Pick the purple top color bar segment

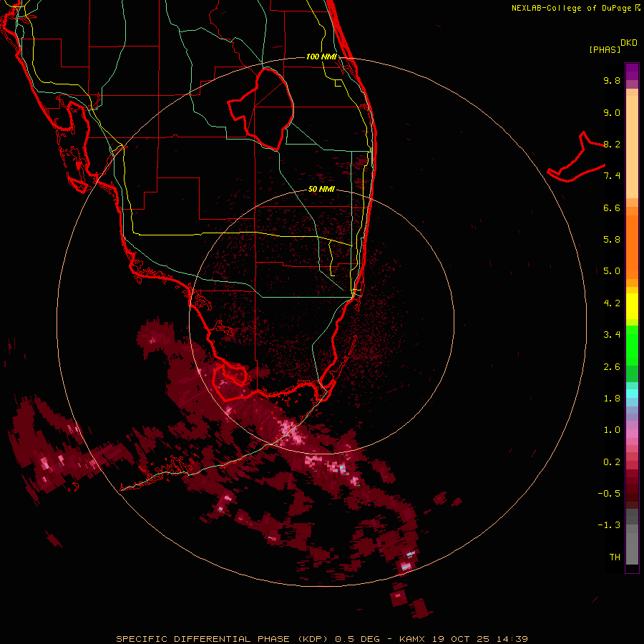[x=632, y=72]
